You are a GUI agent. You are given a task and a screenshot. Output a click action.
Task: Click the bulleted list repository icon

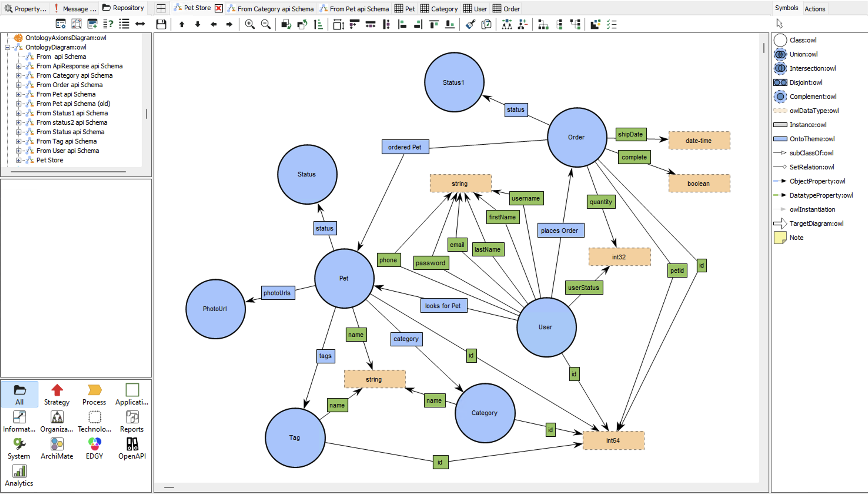(x=124, y=24)
